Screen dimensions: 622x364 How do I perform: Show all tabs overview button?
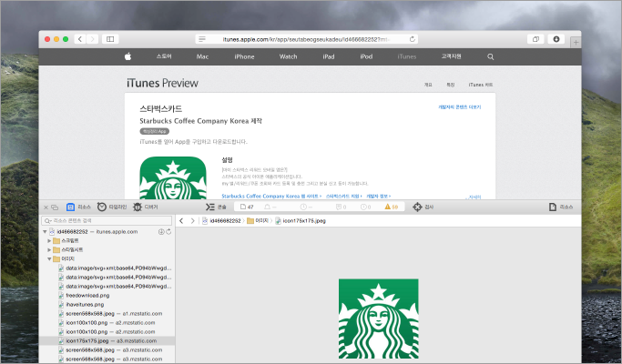point(535,39)
